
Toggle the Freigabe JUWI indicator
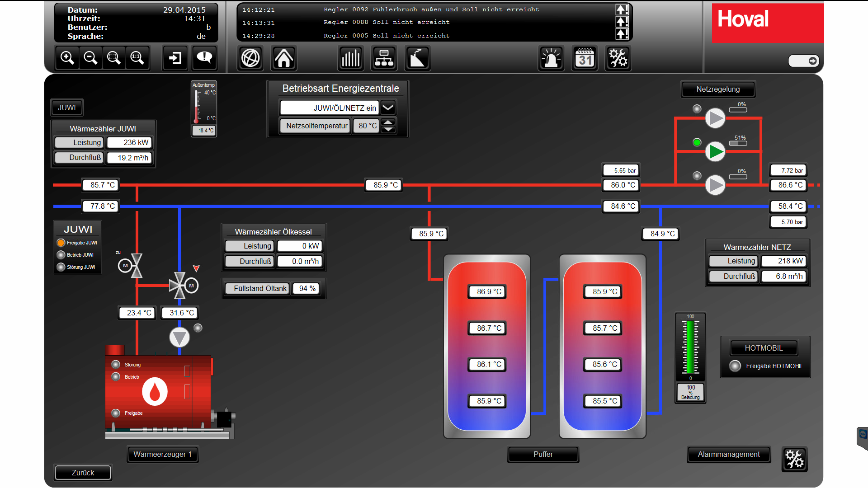pyautogui.click(x=61, y=243)
